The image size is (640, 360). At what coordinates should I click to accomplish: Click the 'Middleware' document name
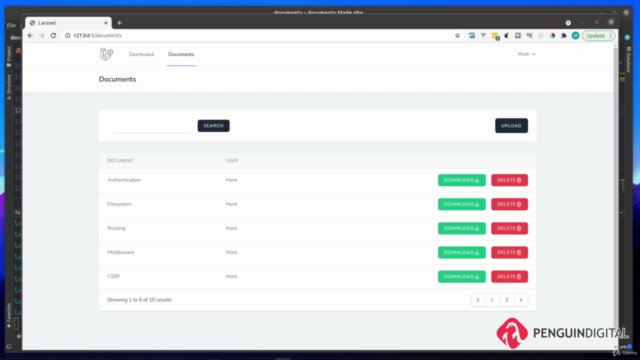click(121, 252)
